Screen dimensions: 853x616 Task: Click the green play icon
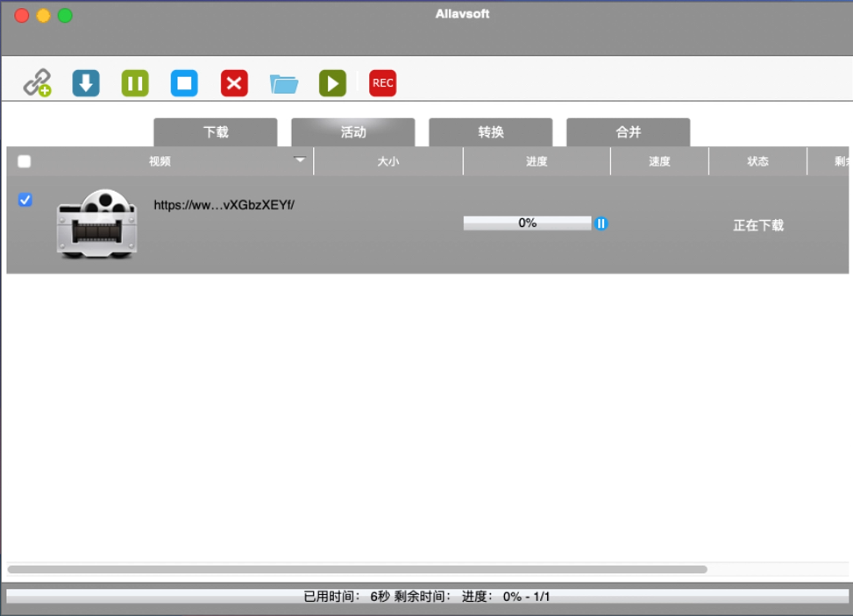click(x=332, y=83)
